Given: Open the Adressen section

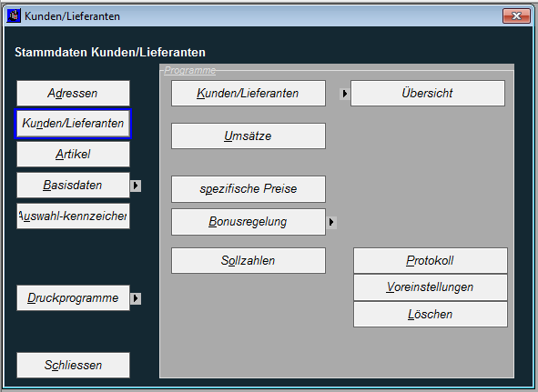Looking at the screenshot, I should coord(73,93).
